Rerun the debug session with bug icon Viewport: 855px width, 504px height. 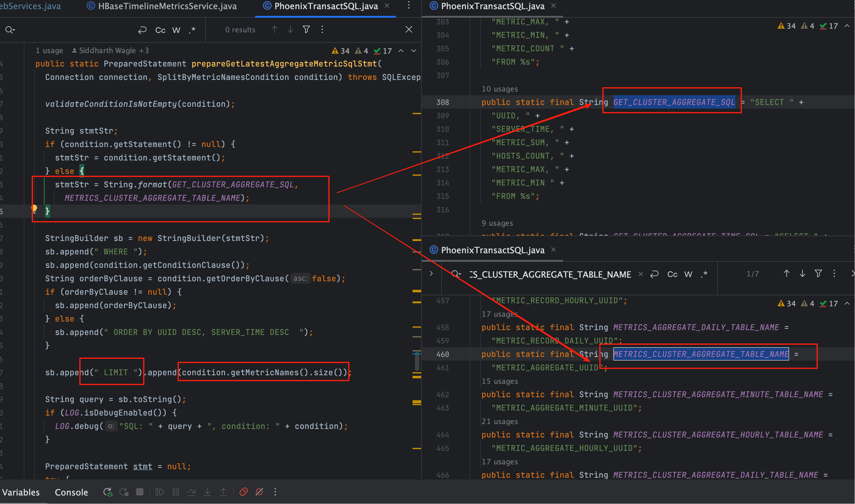108,492
